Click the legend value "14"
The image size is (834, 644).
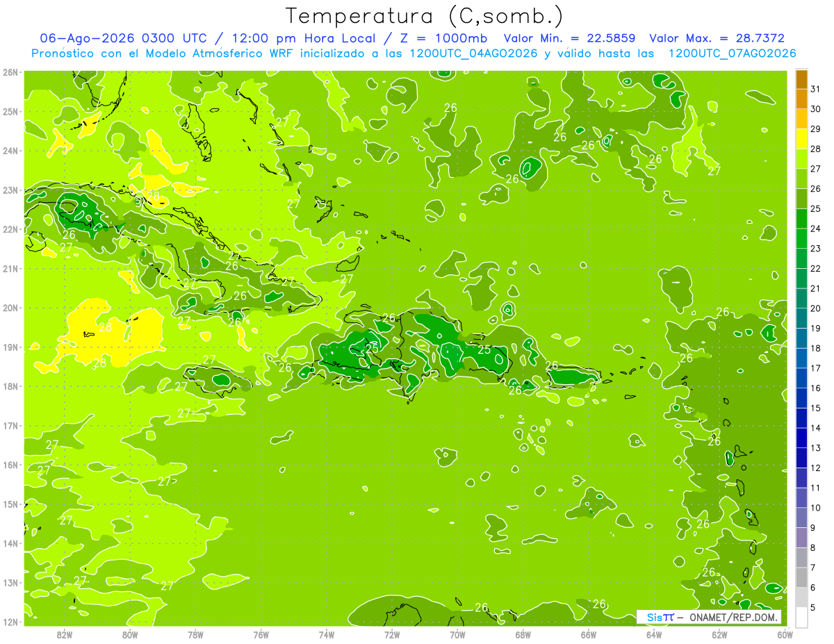815,428
